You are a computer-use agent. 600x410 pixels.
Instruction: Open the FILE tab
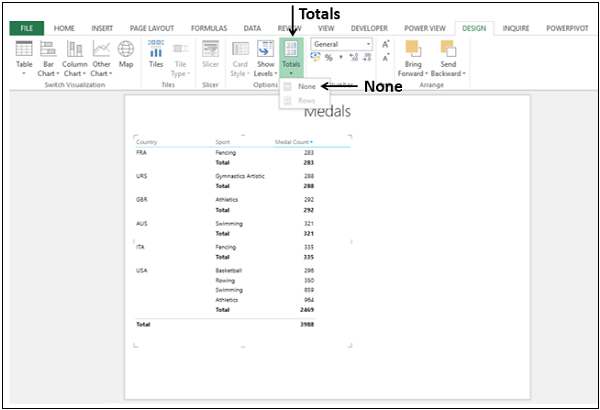pyautogui.click(x=27, y=29)
